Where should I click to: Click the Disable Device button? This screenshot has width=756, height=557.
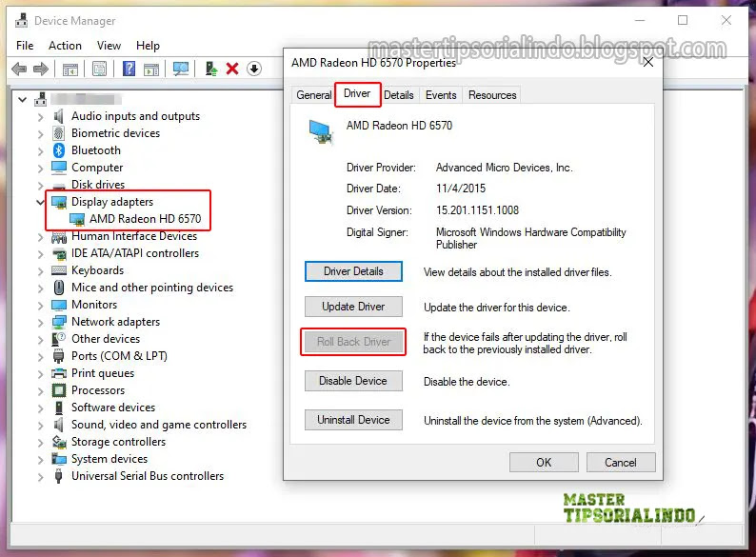click(x=353, y=381)
